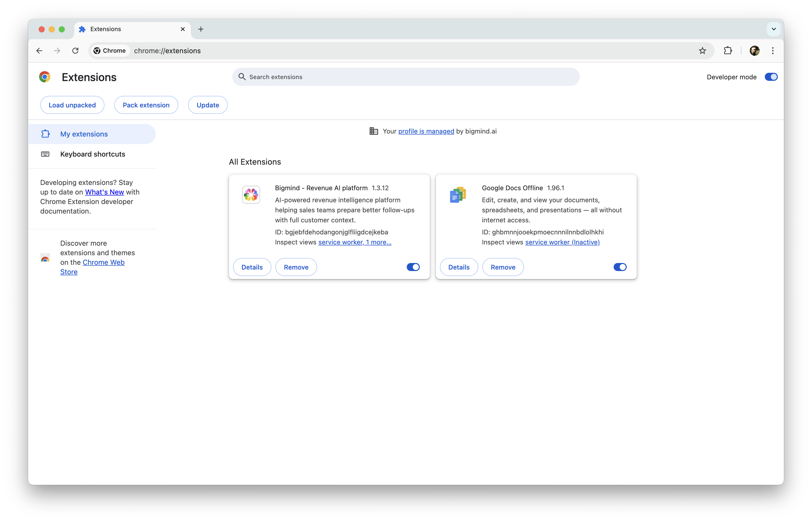Click the Google Docs Offline icon
812x522 pixels.
(x=458, y=194)
